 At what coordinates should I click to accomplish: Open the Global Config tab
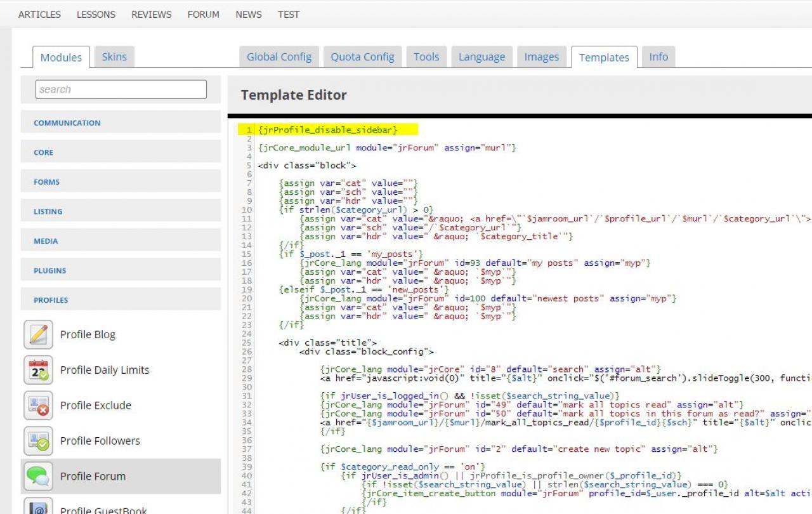pyautogui.click(x=279, y=57)
